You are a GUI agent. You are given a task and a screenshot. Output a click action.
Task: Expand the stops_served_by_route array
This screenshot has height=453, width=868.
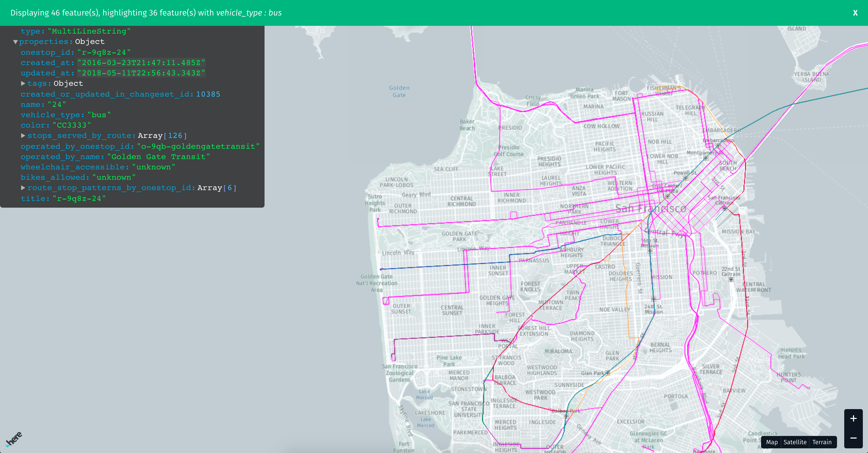(23, 135)
